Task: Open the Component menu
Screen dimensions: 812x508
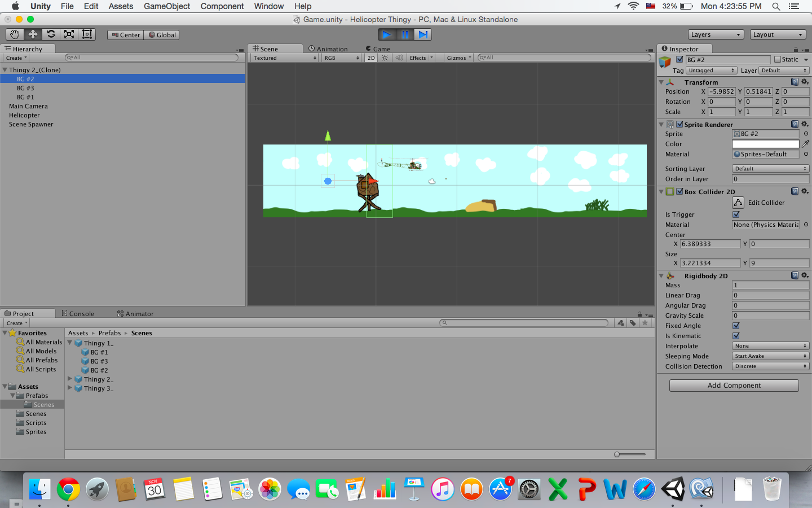Action: pos(222,6)
